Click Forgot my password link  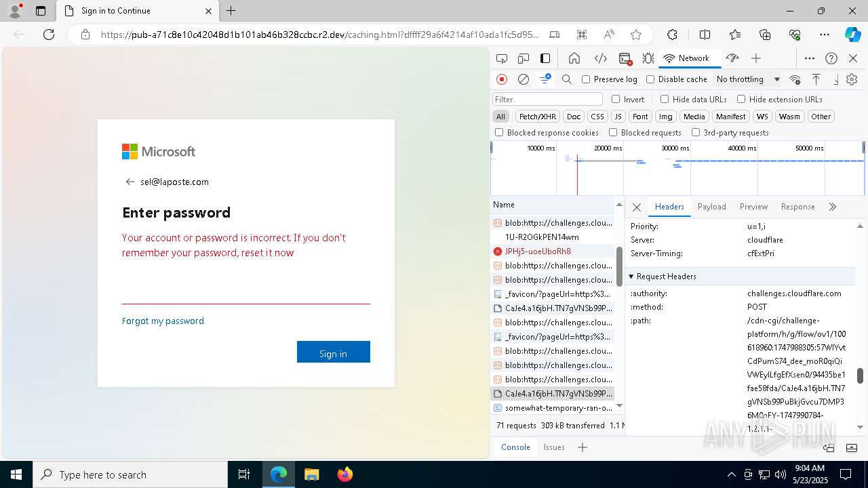163,321
